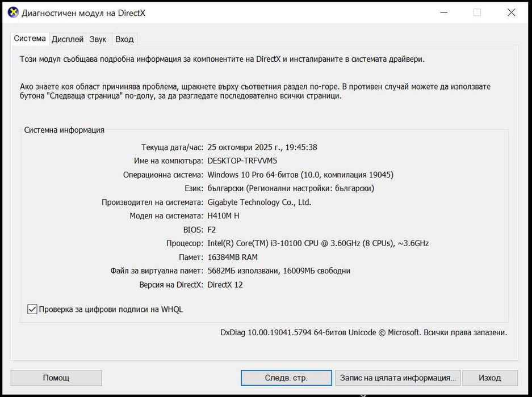This screenshot has width=532, height=397.
Task: Click the date value 25 октомври 2025
Action: pyautogui.click(x=262, y=147)
